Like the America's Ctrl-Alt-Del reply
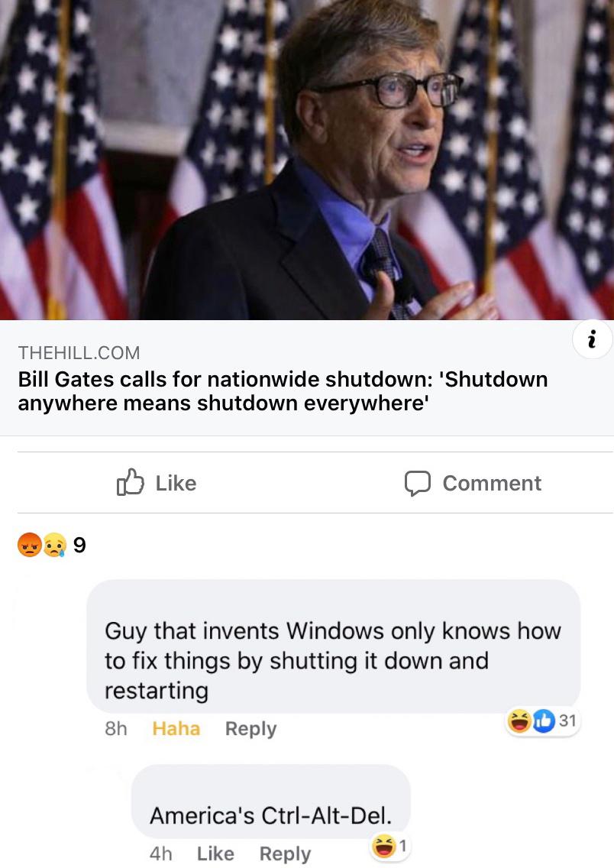The image size is (614, 868). point(215,853)
